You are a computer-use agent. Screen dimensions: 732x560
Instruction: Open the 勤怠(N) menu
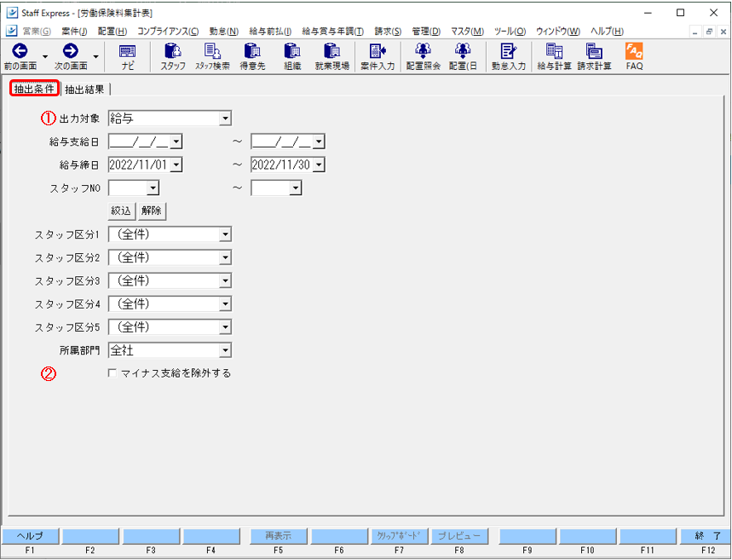pyautogui.click(x=224, y=32)
